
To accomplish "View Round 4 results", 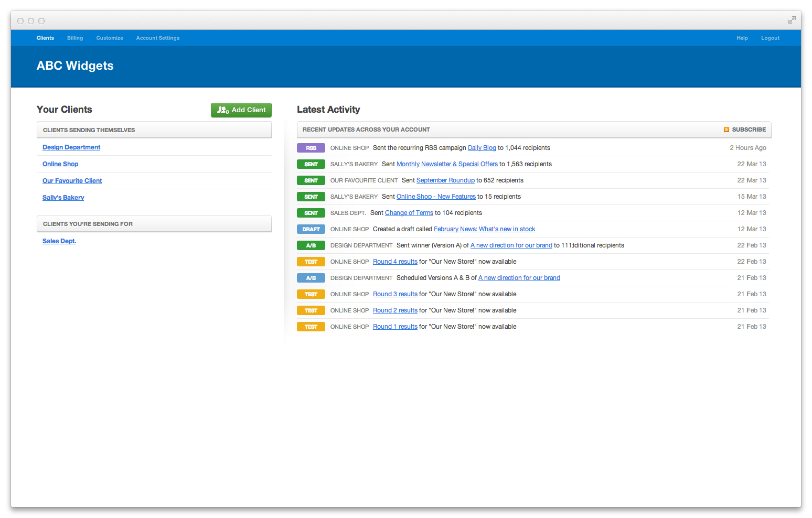I will [395, 262].
